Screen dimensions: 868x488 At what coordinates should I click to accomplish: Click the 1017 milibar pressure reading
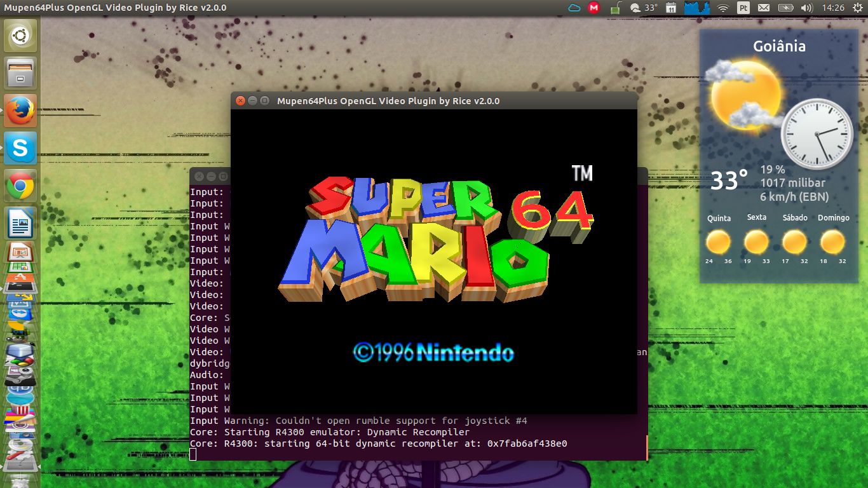[x=792, y=184]
